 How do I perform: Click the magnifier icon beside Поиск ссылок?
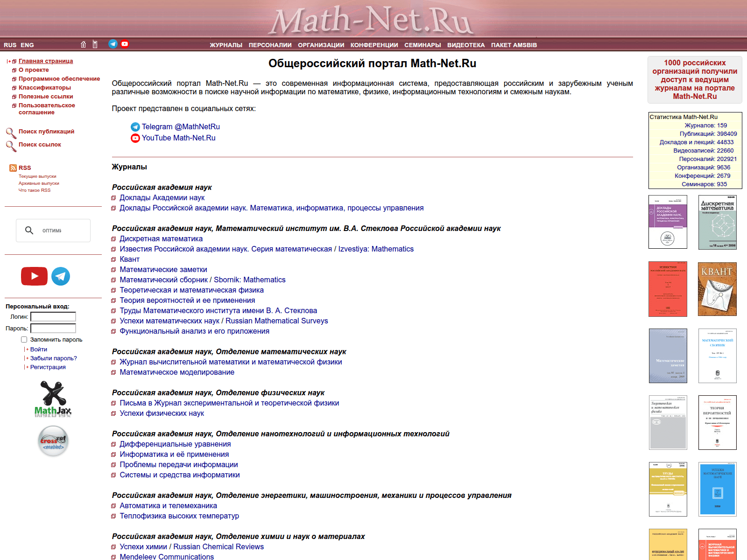(11, 146)
